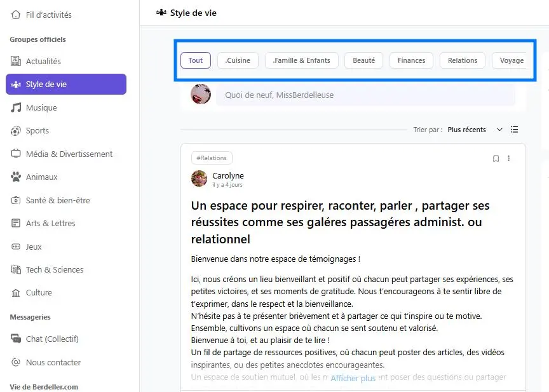Expand post with Afficher plus

click(353, 379)
